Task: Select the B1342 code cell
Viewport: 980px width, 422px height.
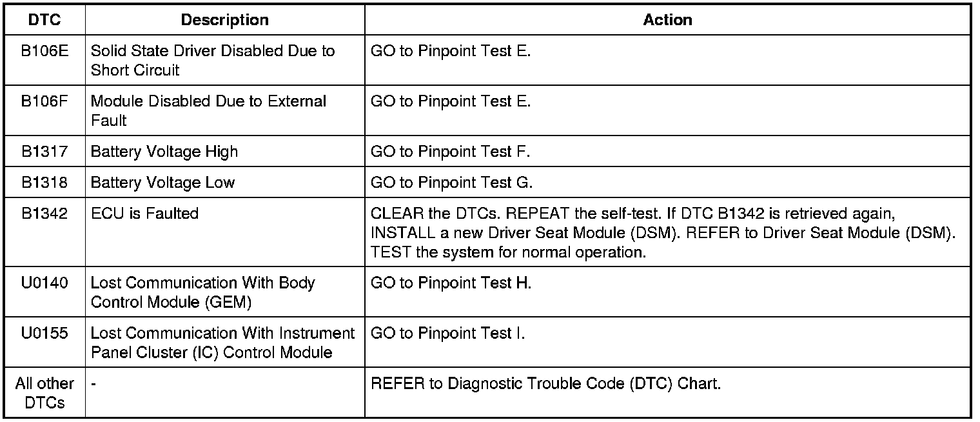Action: (44, 214)
